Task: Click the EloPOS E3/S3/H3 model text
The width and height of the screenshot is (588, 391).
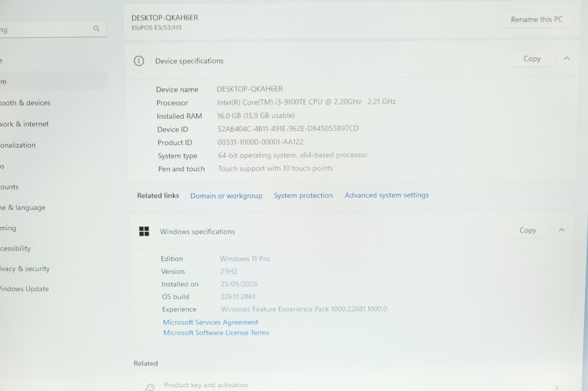Action: pyautogui.click(x=156, y=27)
